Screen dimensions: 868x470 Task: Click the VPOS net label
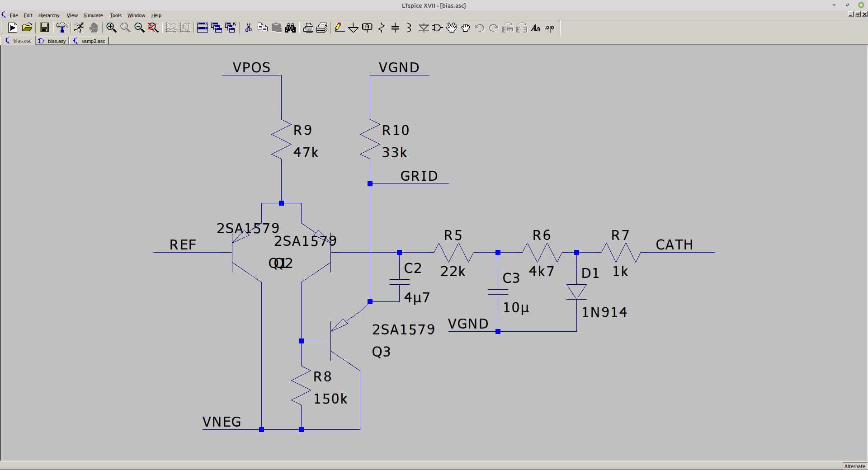point(251,67)
